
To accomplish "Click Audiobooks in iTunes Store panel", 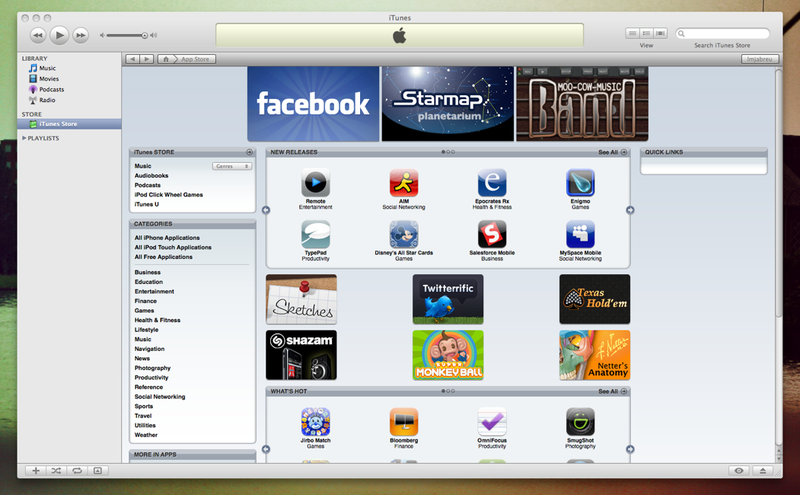I will click(151, 176).
